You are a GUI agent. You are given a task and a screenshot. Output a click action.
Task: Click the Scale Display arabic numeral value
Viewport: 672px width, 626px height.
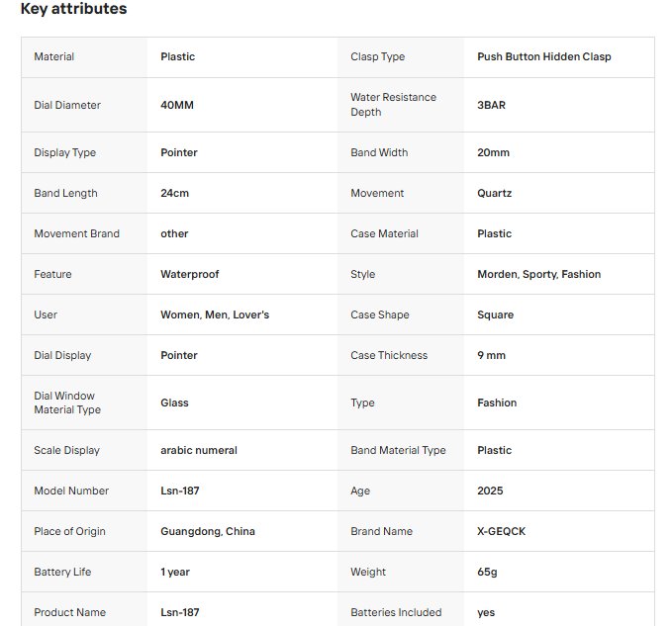[x=198, y=450]
